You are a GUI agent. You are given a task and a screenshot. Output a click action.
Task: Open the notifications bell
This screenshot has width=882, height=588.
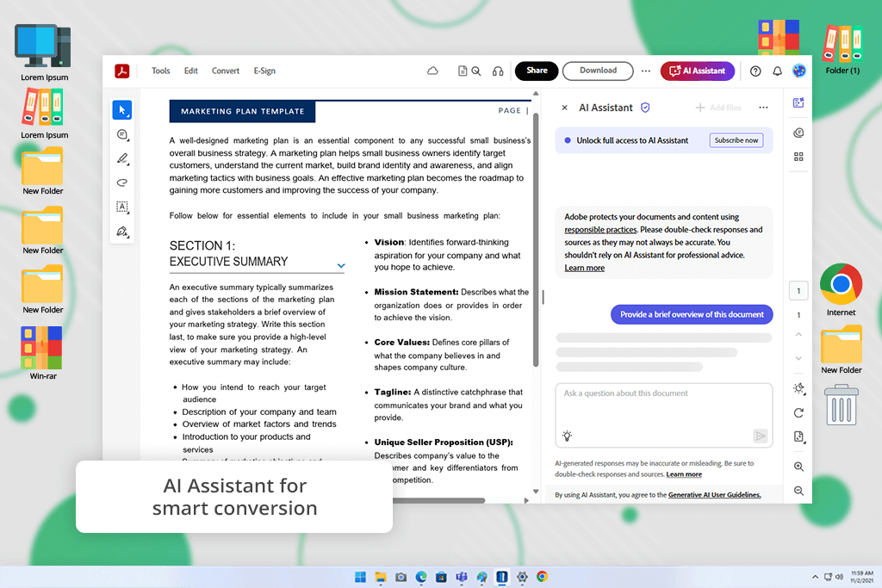[777, 71]
